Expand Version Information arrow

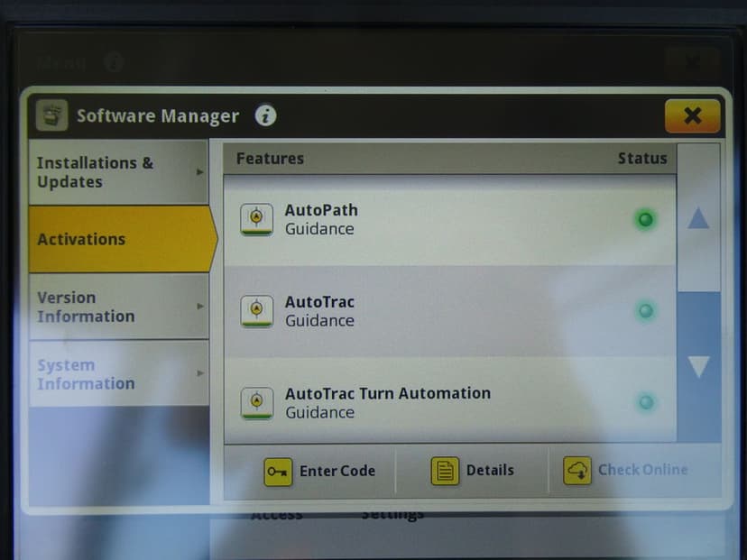tap(200, 307)
